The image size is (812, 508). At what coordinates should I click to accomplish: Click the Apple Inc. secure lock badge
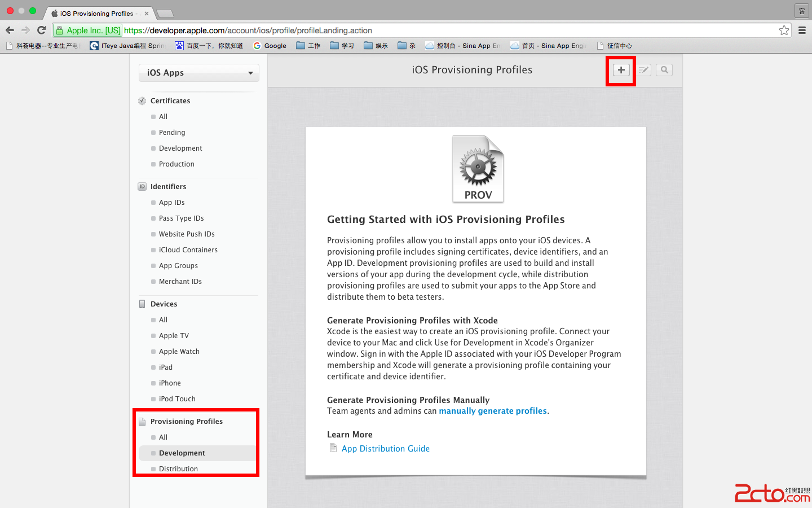(x=88, y=30)
